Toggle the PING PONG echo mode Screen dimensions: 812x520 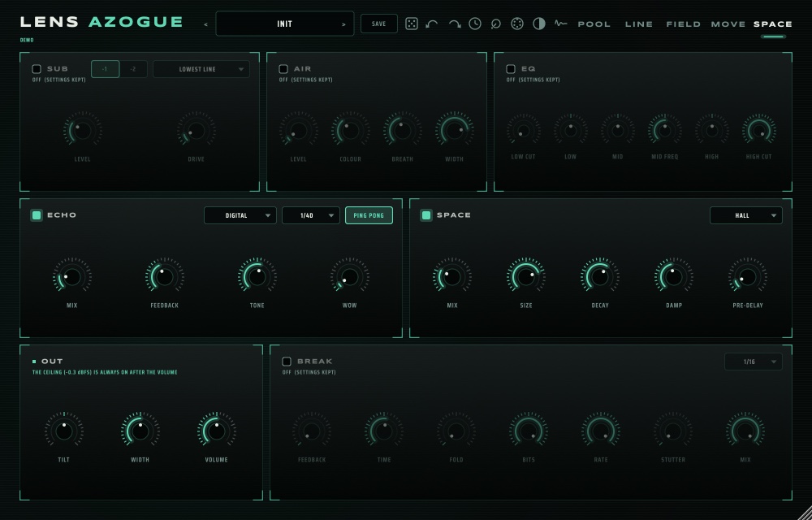click(x=369, y=215)
